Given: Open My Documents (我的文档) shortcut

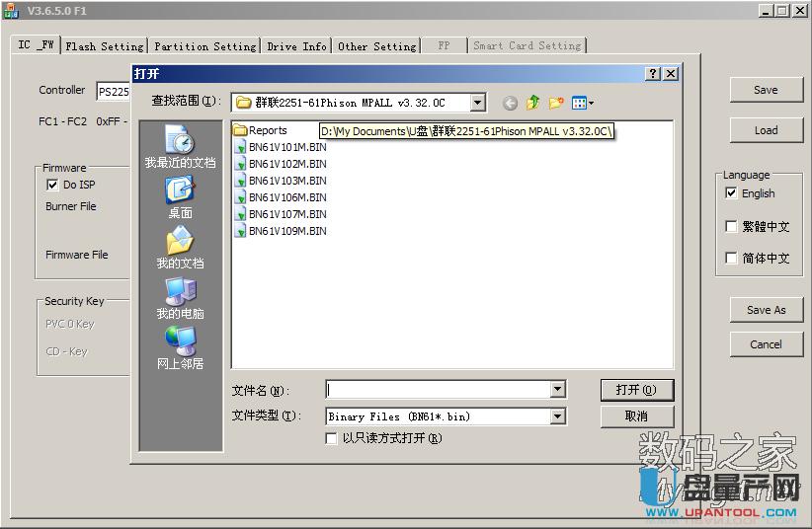Looking at the screenshot, I should [x=180, y=248].
